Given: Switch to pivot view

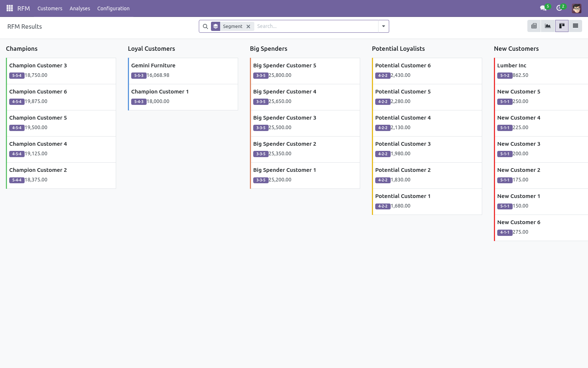Looking at the screenshot, I should [x=534, y=26].
